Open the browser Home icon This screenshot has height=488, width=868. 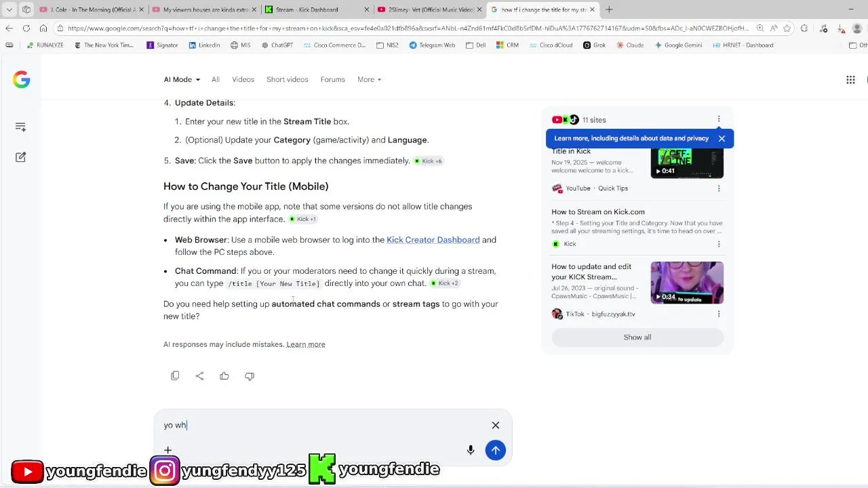click(x=43, y=28)
